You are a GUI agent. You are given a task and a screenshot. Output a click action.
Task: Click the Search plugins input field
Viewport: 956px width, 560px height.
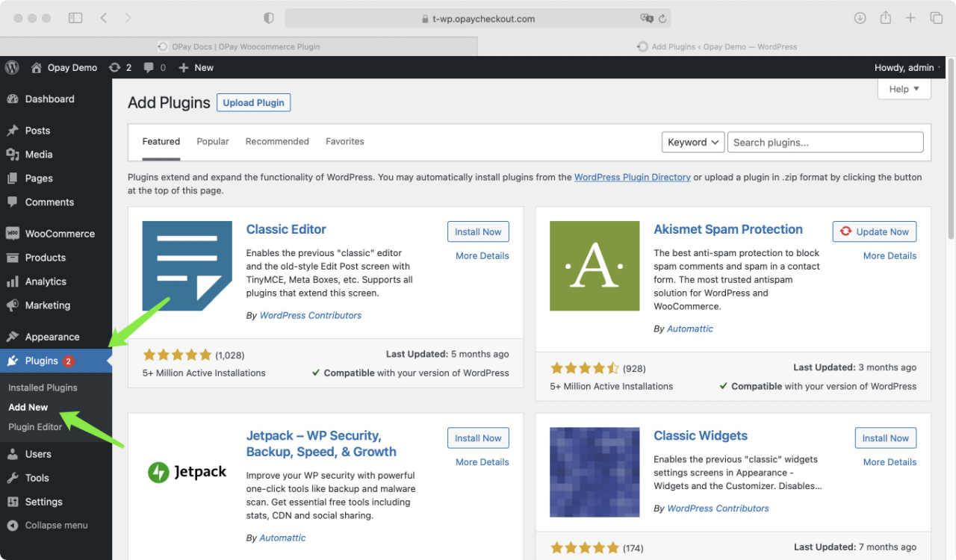[825, 142]
